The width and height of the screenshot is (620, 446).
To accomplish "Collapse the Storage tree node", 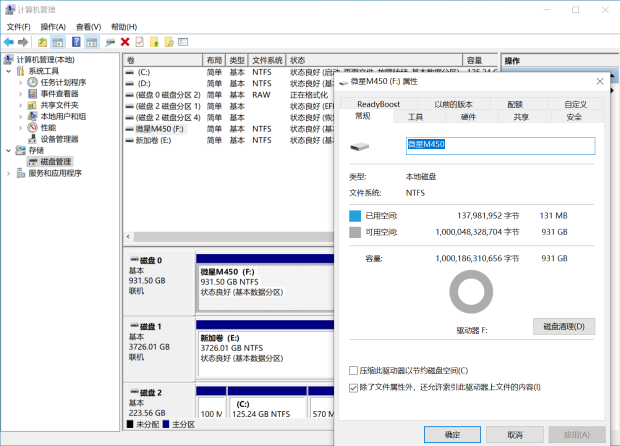I will 9,151.
